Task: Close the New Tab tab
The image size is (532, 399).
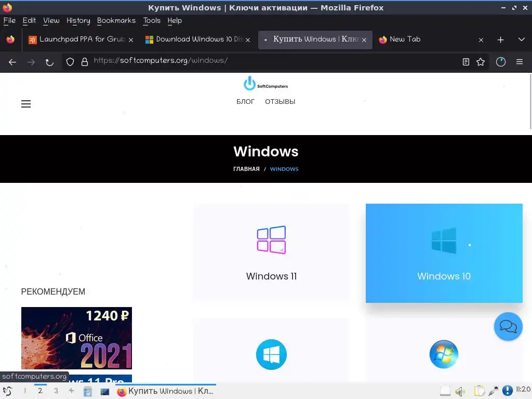Action: coord(481,40)
